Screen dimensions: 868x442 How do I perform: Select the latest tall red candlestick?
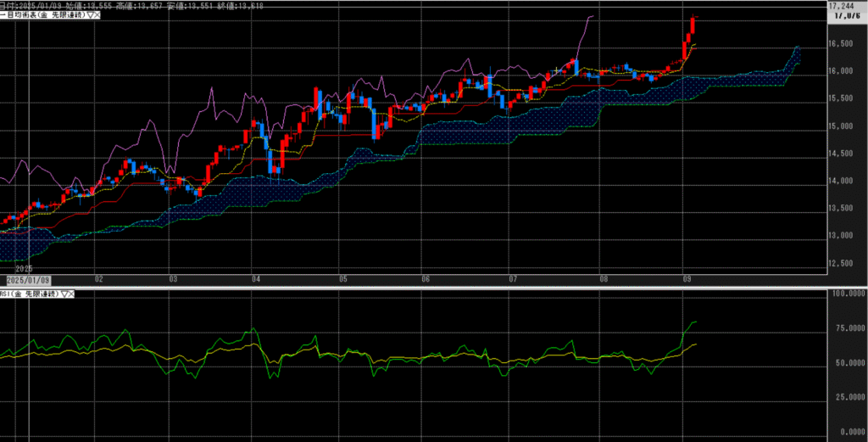[693, 26]
